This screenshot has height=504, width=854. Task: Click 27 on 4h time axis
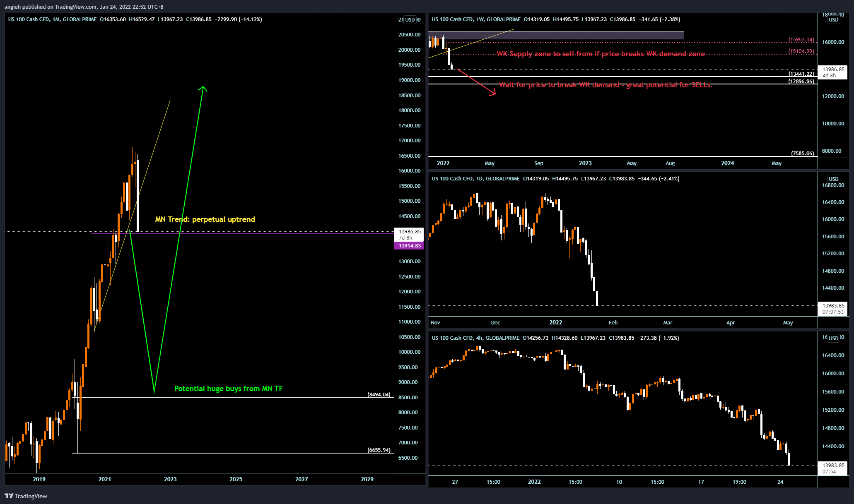click(455, 482)
